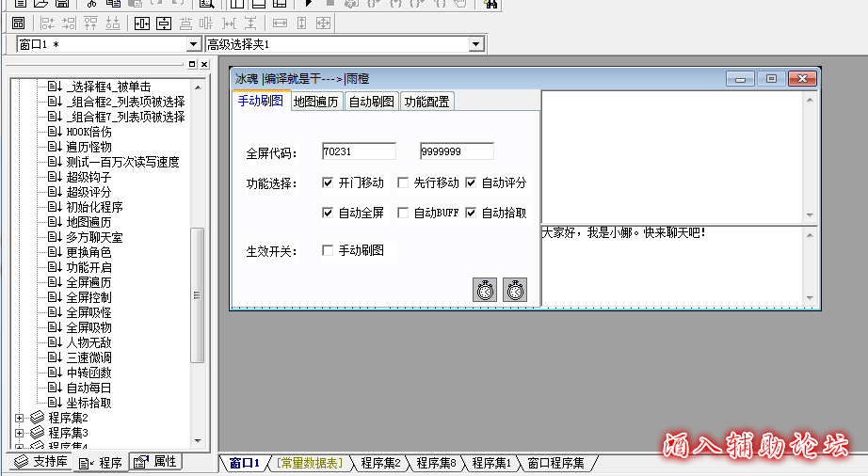Click the float panel icon above the tree
868x476 pixels.
coord(192,64)
